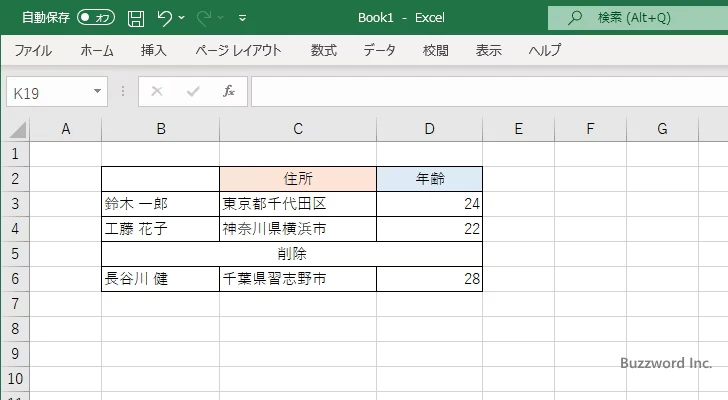
Task: Select row 8 header
Action: [x=15, y=329]
